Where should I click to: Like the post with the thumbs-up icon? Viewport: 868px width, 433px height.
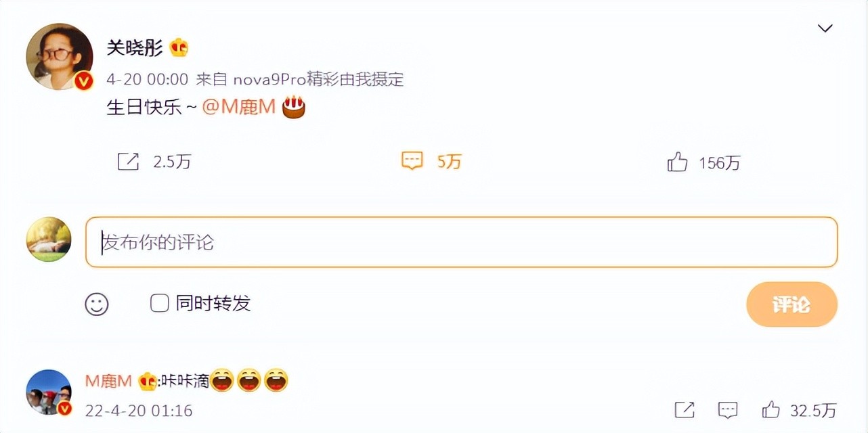[x=677, y=162]
